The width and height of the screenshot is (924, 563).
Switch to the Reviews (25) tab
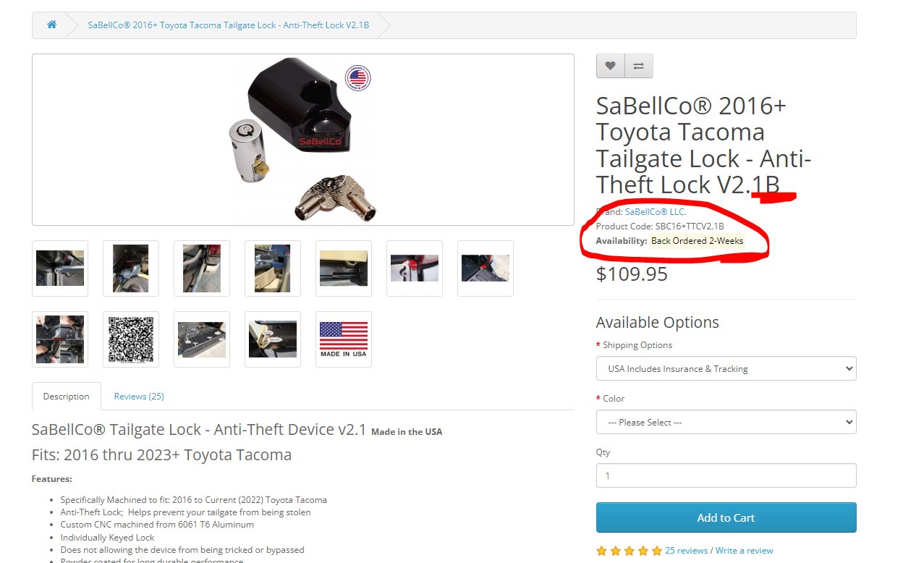point(139,396)
